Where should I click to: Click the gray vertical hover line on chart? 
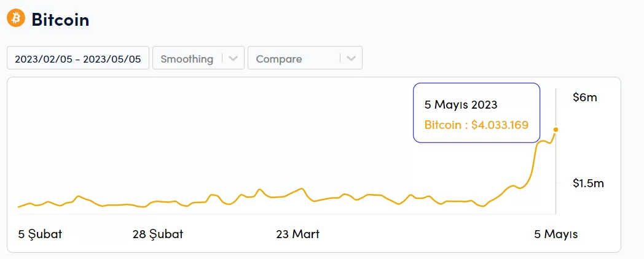pyautogui.click(x=556, y=178)
